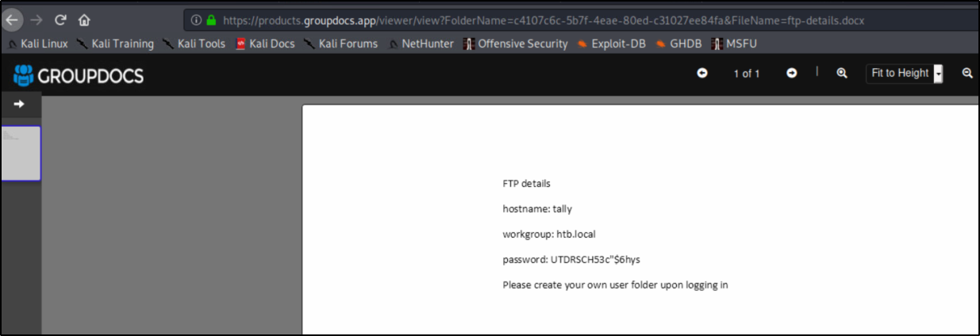Open Kali Linux bookmark
The image size is (980, 336).
coord(38,44)
